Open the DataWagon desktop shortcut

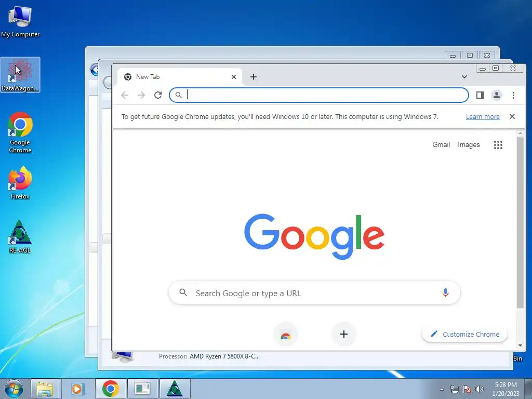[20, 75]
